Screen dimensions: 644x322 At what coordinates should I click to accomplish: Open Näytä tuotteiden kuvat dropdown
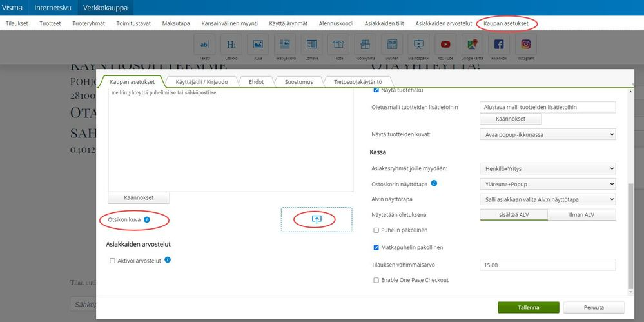(548, 134)
